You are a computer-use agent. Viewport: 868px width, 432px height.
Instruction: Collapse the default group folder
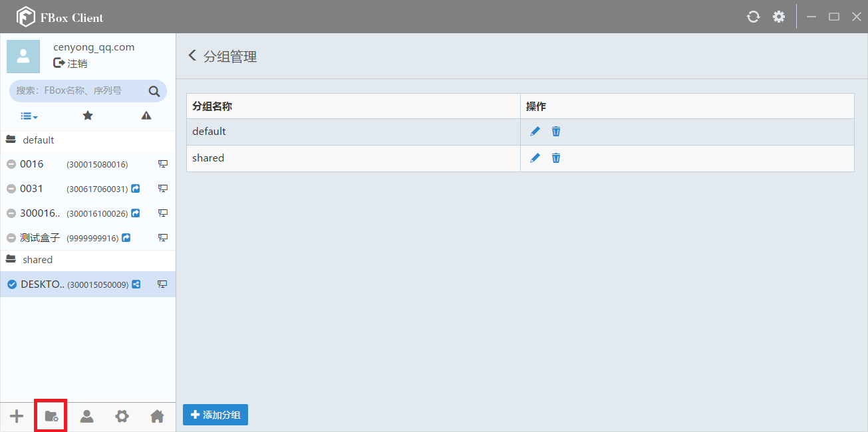11,140
